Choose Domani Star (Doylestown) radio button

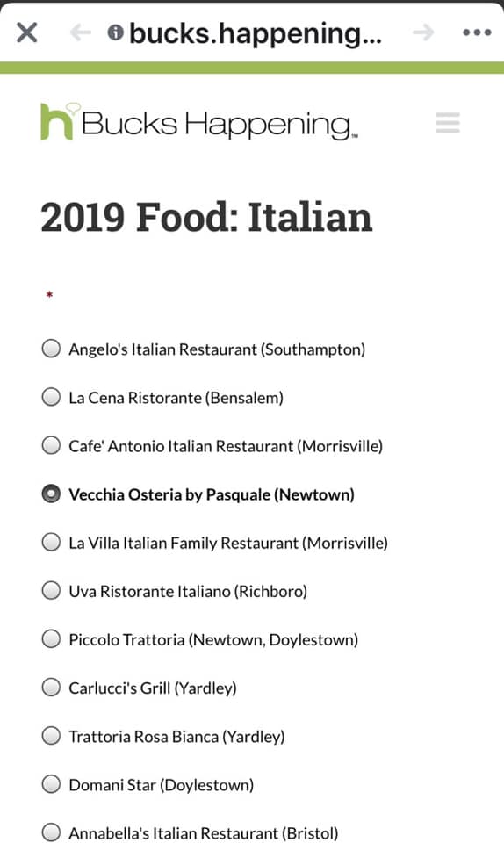pos(51,784)
